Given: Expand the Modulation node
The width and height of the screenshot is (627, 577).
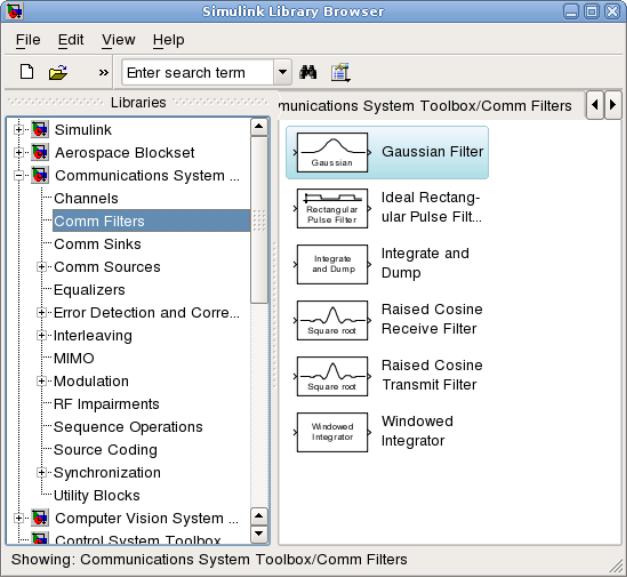Looking at the screenshot, I should (41, 381).
